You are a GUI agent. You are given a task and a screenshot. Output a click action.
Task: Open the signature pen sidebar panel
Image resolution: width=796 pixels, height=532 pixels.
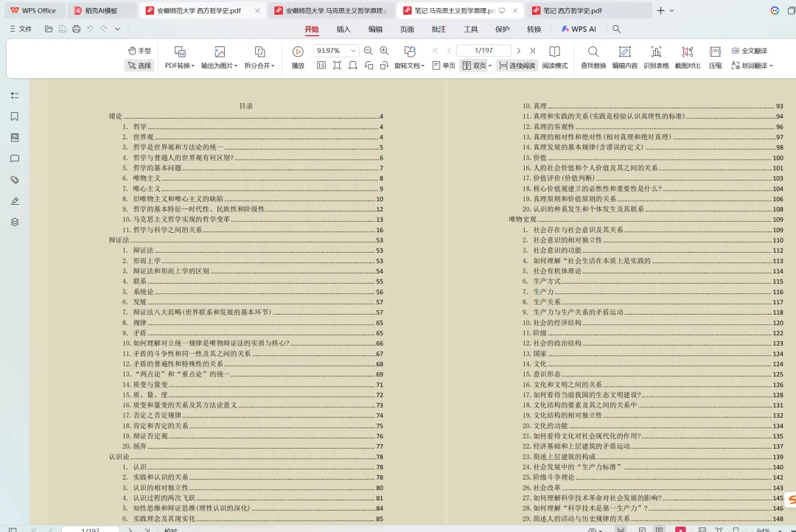point(15,201)
